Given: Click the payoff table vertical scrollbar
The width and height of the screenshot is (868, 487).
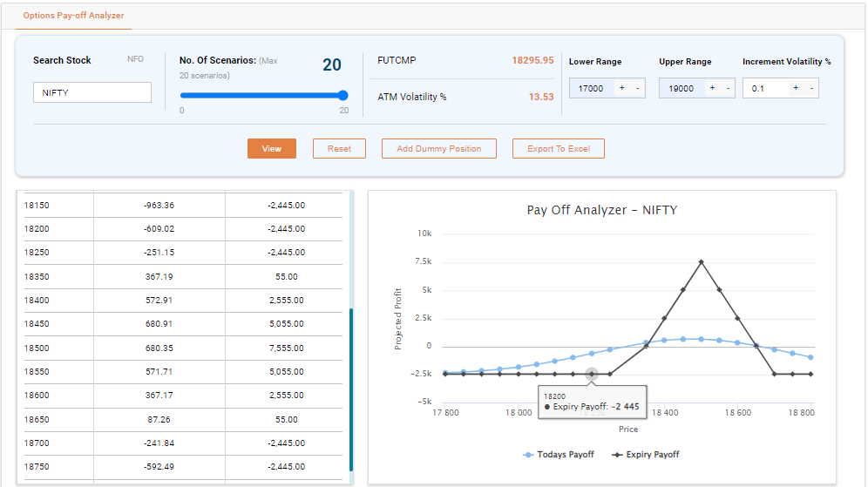Looking at the screenshot, I should coord(351,388).
